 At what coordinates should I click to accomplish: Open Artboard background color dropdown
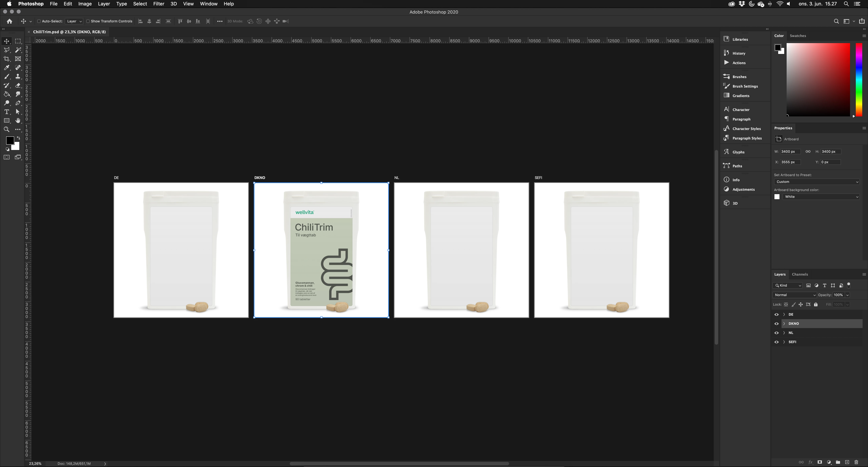pos(821,197)
